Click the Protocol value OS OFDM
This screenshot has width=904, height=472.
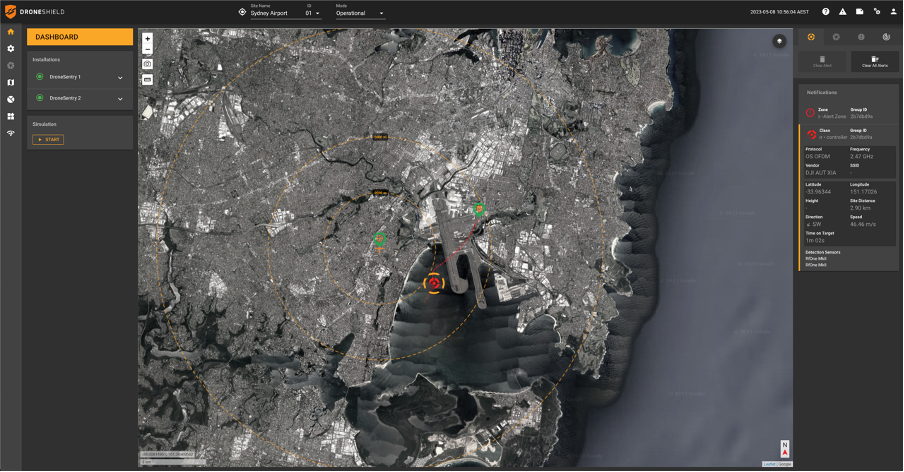point(817,156)
